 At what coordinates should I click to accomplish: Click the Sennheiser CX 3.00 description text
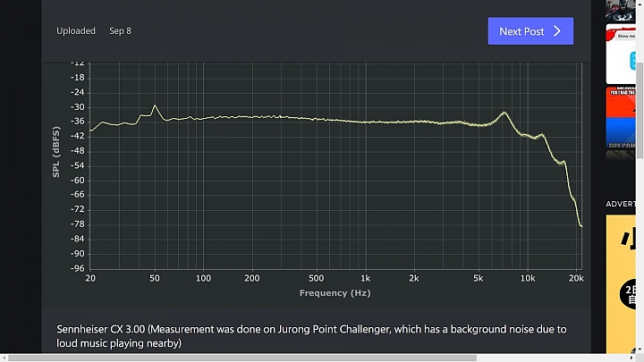(312, 336)
